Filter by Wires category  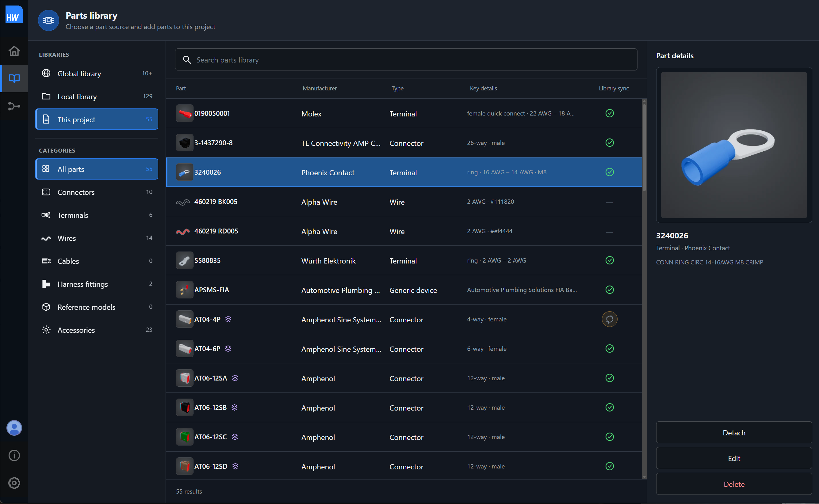[97, 238]
